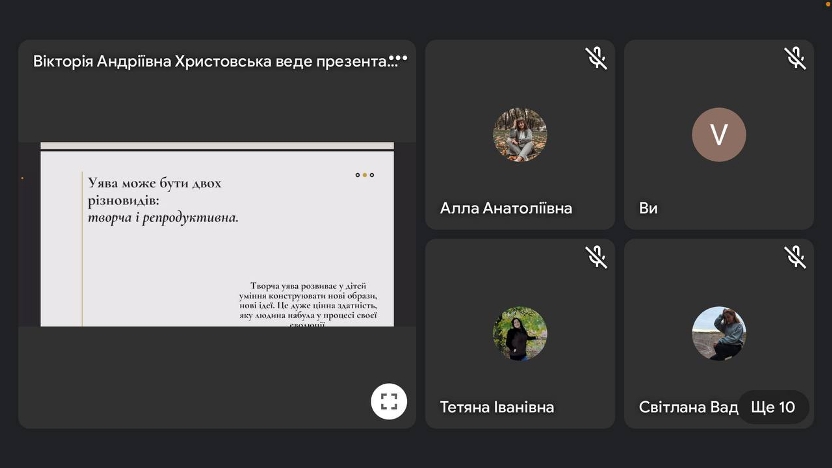Click muted microphone icon on Ви tile
This screenshot has width=832, height=468.
(795, 58)
